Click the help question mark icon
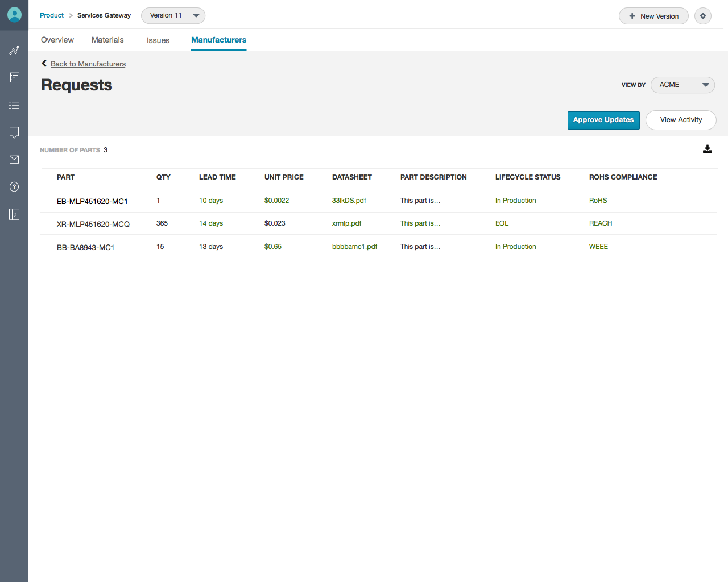728x582 pixels. pyautogui.click(x=14, y=187)
